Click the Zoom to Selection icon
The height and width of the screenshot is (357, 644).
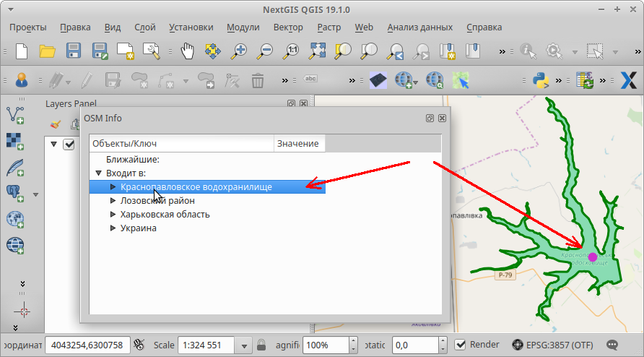[343, 51]
